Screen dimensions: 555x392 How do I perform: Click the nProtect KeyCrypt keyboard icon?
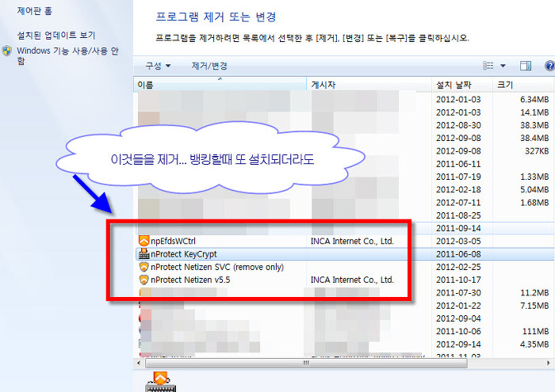tap(144, 254)
